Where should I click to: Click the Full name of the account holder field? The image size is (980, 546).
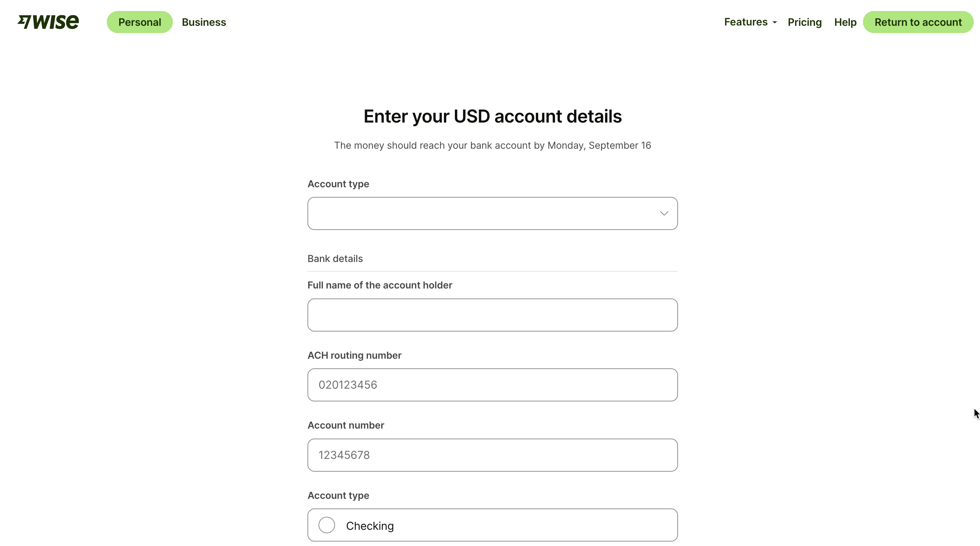click(x=492, y=315)
